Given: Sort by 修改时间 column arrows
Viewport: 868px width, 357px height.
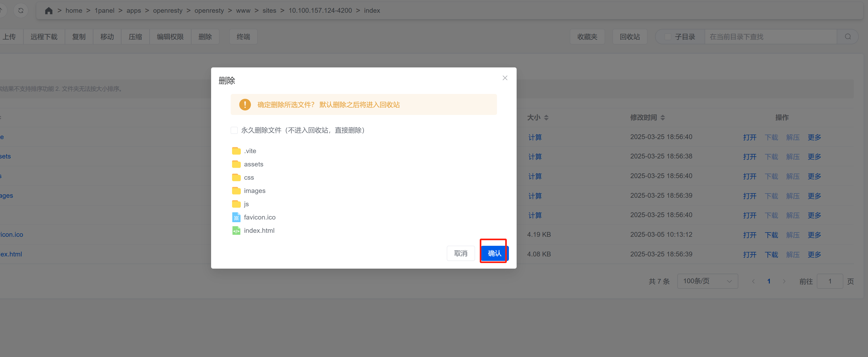Looking at the screenshot, I should click(662, 117).
